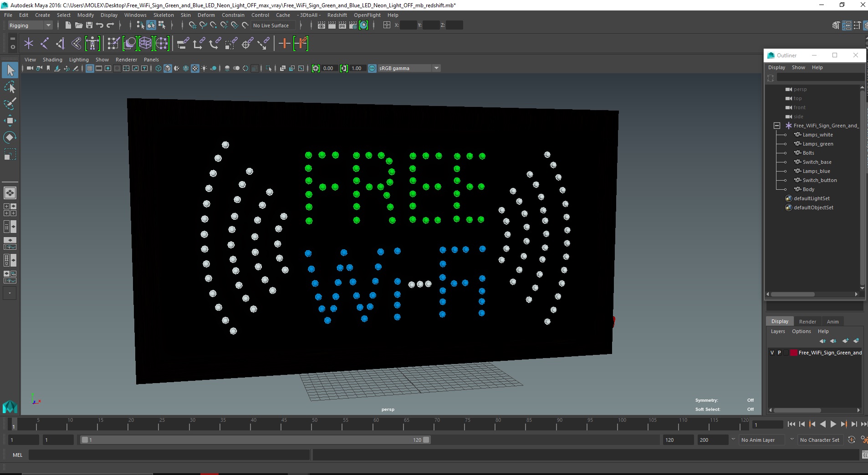Toggle film gate display in viewport
Viewport: 868px width, 475px height.
click(99, 68)
